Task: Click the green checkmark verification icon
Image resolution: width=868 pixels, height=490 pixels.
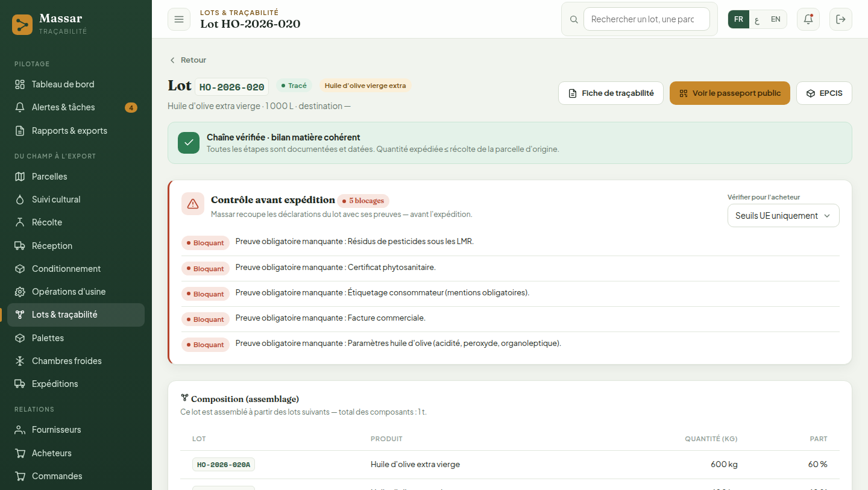Action: coord(189,142)
